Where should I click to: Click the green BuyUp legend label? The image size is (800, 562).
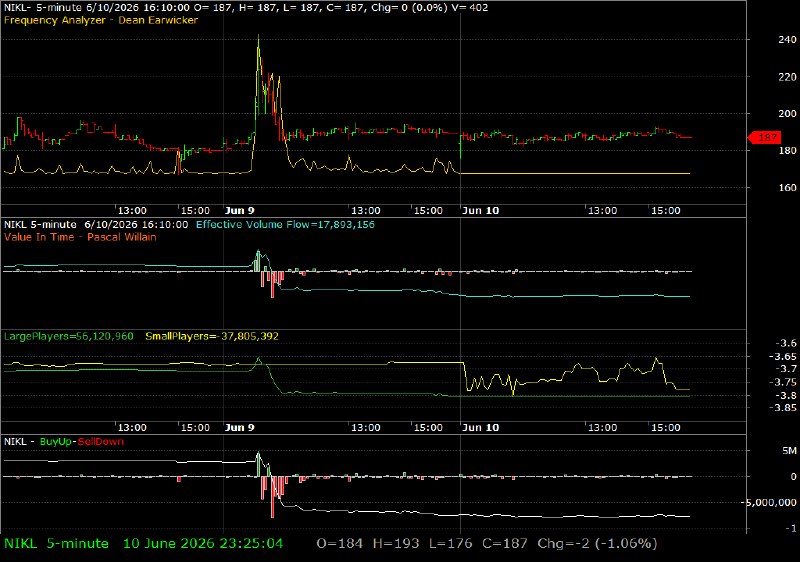56,442
